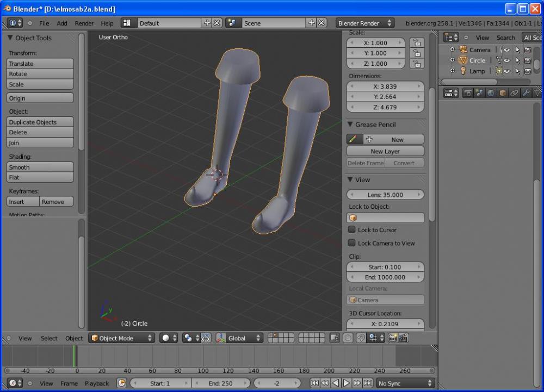Open the Modifiers wrench icon tab
Viewport: 544px width, 392px height.
(526, 93)
